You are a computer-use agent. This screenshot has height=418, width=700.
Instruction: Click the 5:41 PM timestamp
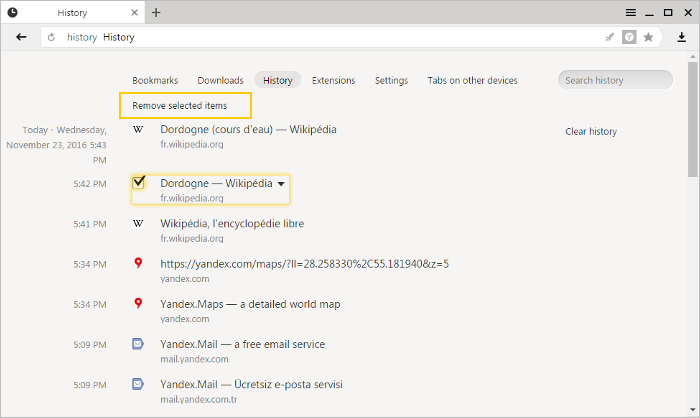coord(90,224)
